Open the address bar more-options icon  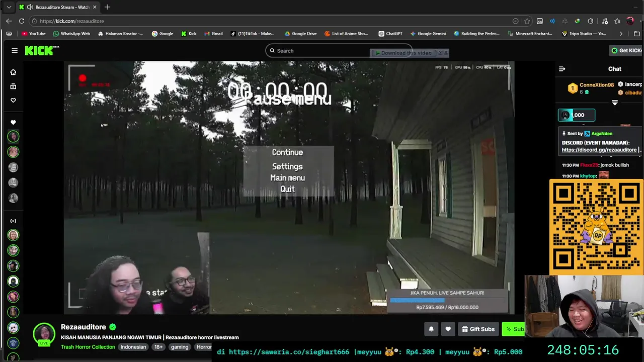tap(515, 21)
